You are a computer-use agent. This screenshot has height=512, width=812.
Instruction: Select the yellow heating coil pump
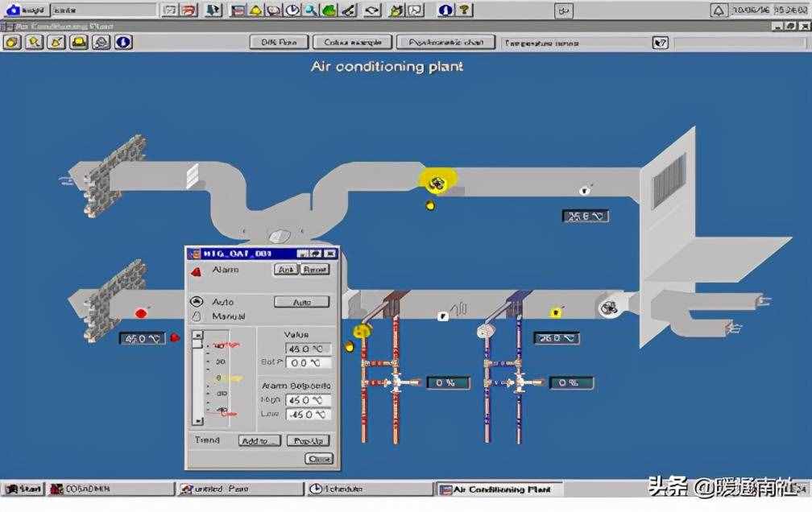coord(362,330)
